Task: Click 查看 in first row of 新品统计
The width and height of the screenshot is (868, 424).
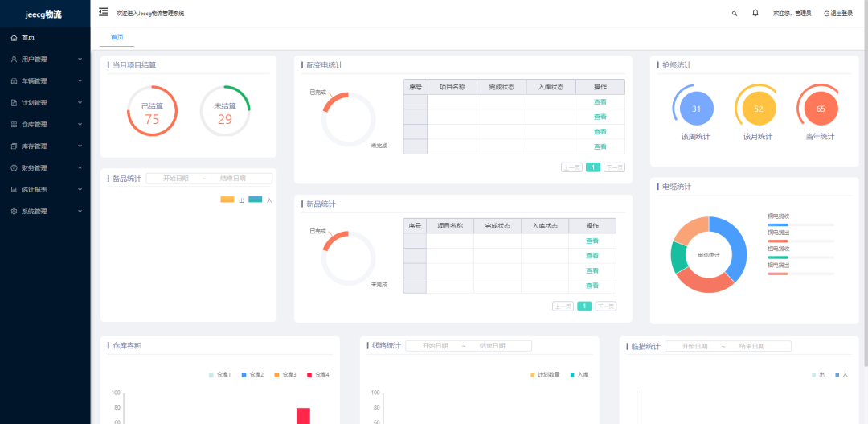Action: [592, 241]
